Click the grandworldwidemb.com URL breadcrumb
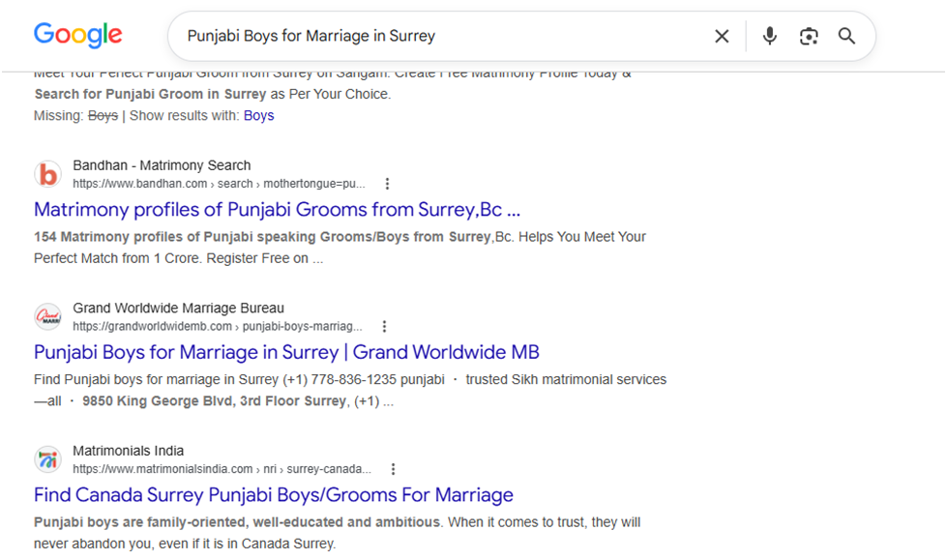Viewport: 947px width, 560px height. pyautogui.click(x=218, y=326)
